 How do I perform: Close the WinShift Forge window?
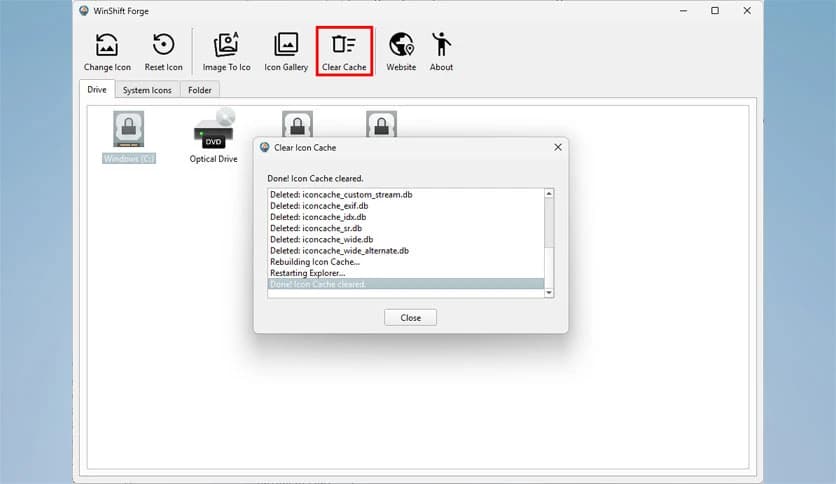tap(747, 11)
